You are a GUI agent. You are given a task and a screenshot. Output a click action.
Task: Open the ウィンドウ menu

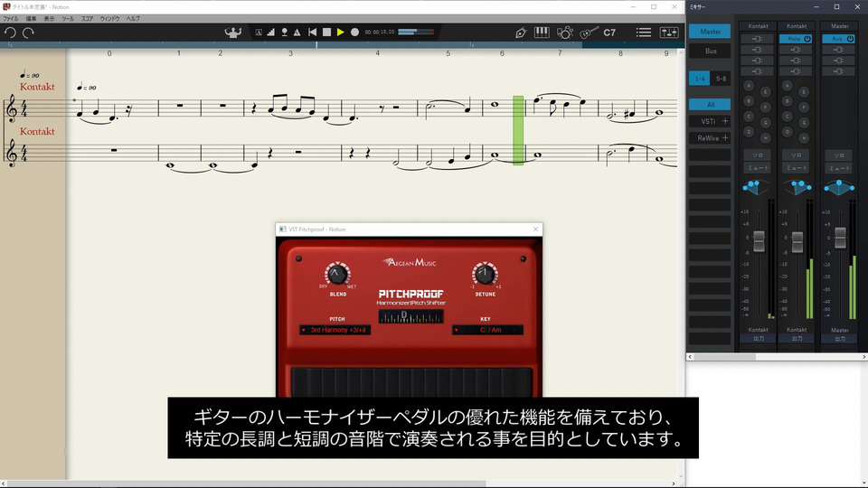point(109,19)
